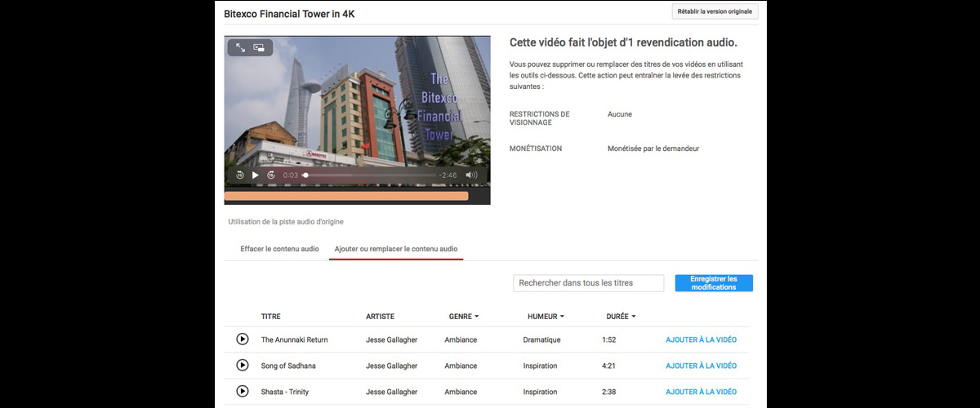Viewport: 980px width, 408px height.
Task: Mute the video volume icon
Action: (x=471, y=175)
